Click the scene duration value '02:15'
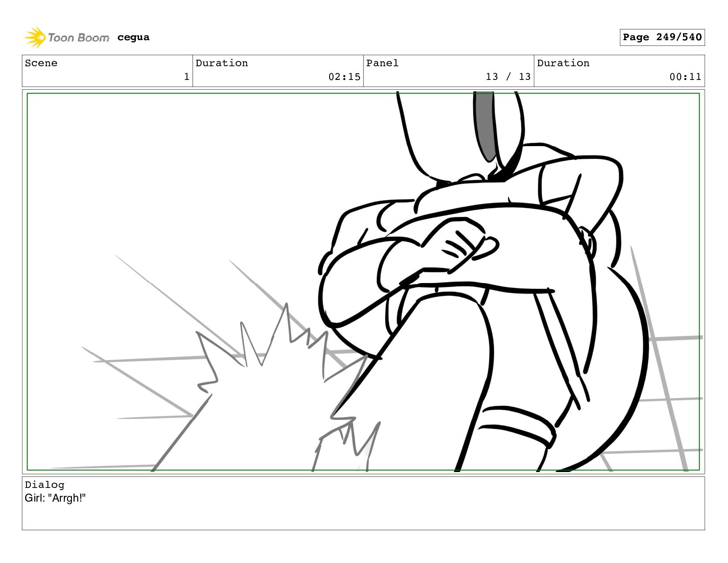Image resolution: width=728 pixels, height=563 pixels. click(344, 77)
